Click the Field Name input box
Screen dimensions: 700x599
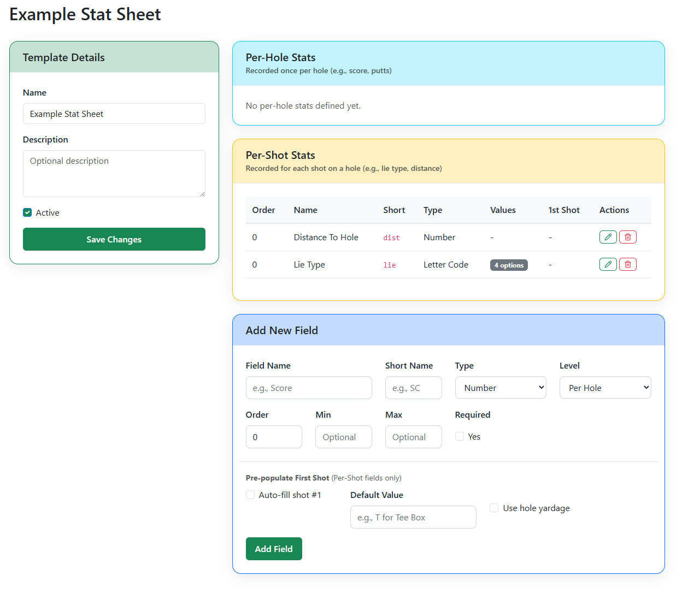[309, 388]
